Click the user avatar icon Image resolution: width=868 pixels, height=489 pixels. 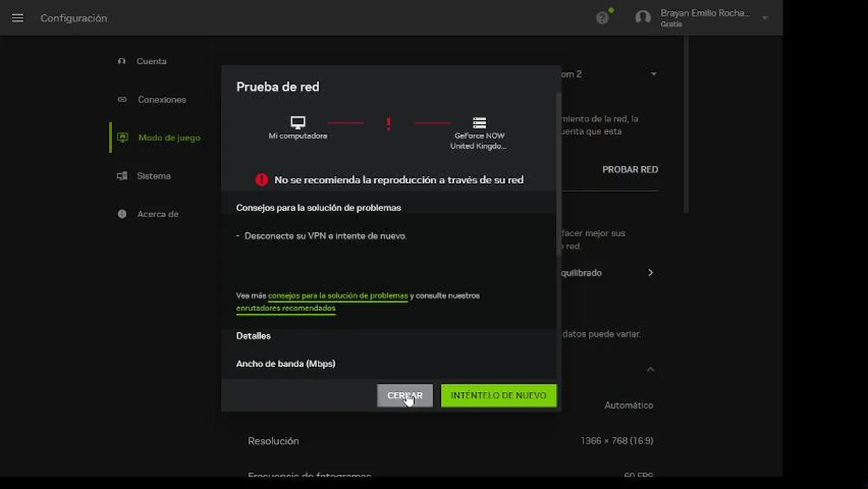point(643,18)
